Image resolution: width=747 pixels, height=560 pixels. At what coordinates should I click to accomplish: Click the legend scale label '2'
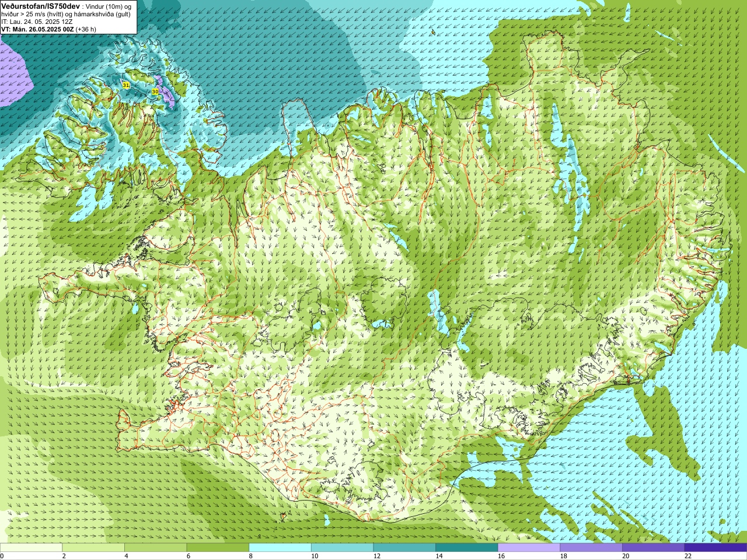pos(64,556)
